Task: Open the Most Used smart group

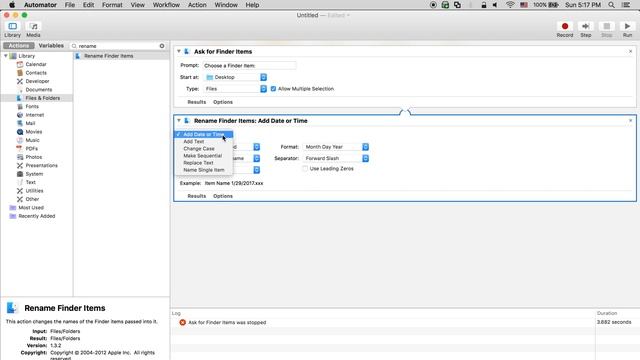Action: click(31, 208)
